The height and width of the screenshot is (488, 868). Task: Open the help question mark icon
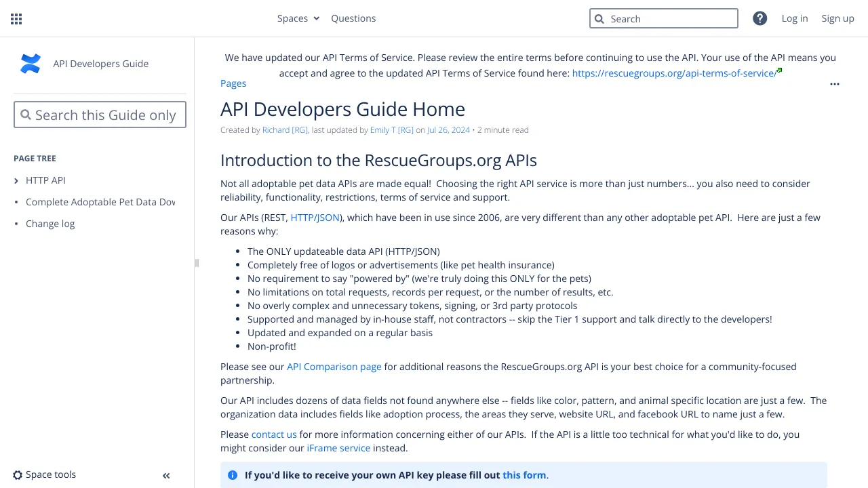759,18
